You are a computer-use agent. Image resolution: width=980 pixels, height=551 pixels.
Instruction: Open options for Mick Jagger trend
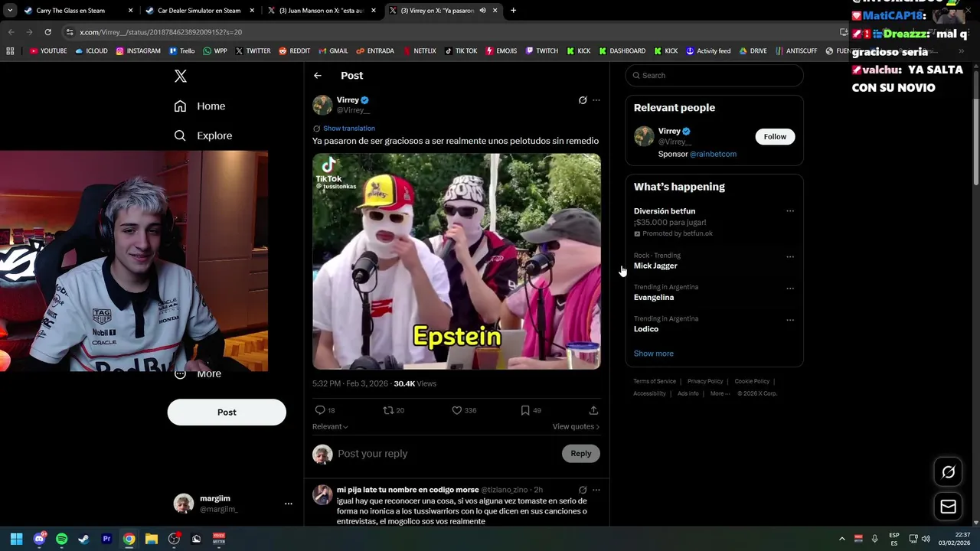[x=790, y=257]
